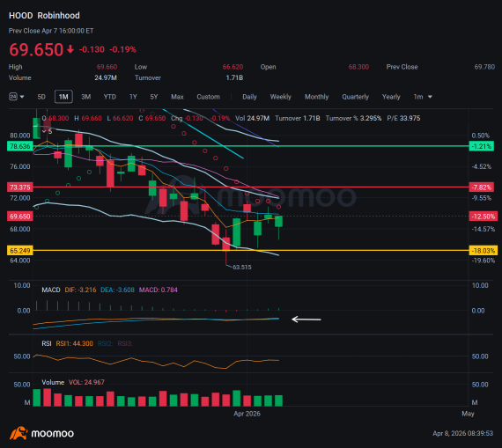Click the P/E 33.975 readout
The width and height of the screenshot is (502, 448).
403,119
